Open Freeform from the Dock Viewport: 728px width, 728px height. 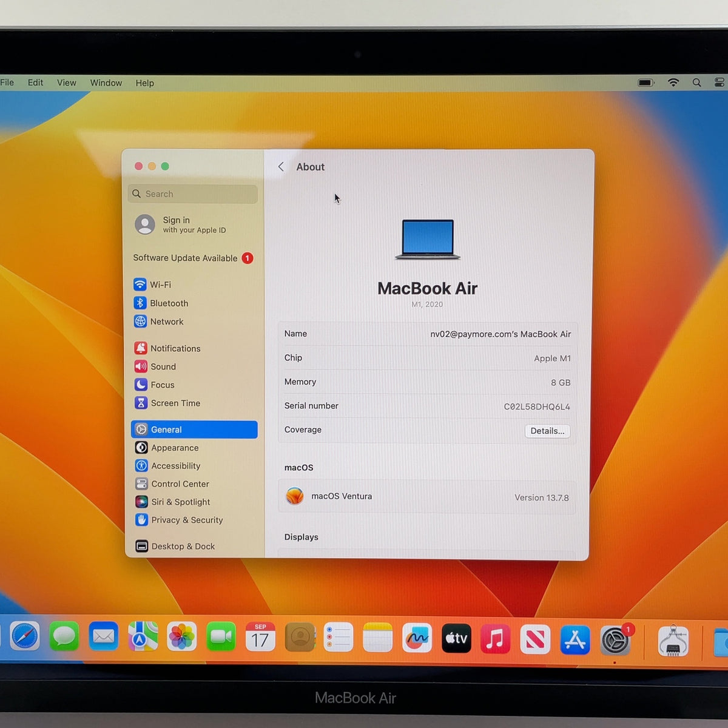417,638
